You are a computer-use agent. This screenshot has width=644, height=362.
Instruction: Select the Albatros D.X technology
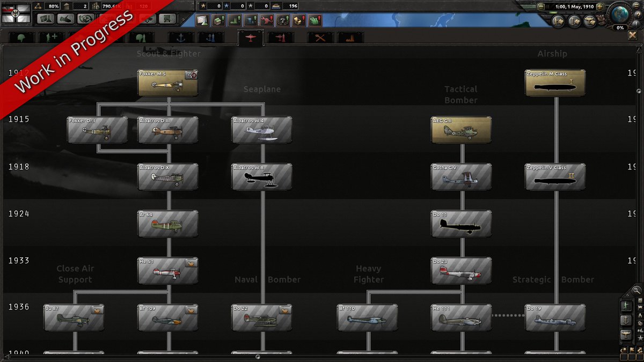pos(168,177)
